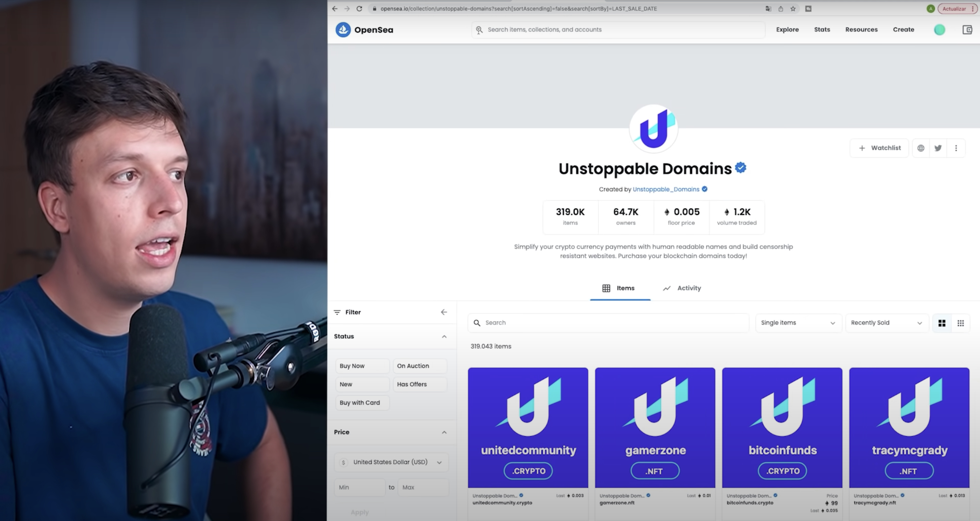Image resolution: width=980 pixels, height=521 pixels.
Task: Click the browser forward arrow
Action: (347, 9)
